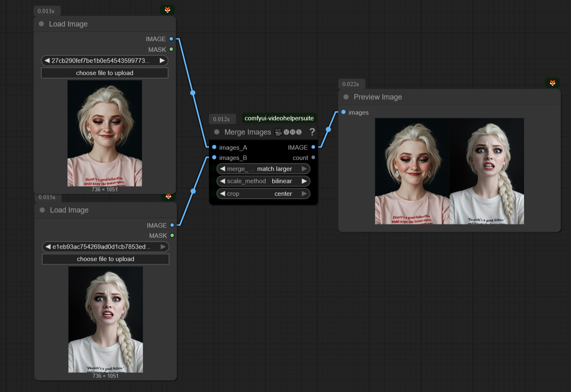
Task: Collapse the Preview Image node
Action: (346, 97)
